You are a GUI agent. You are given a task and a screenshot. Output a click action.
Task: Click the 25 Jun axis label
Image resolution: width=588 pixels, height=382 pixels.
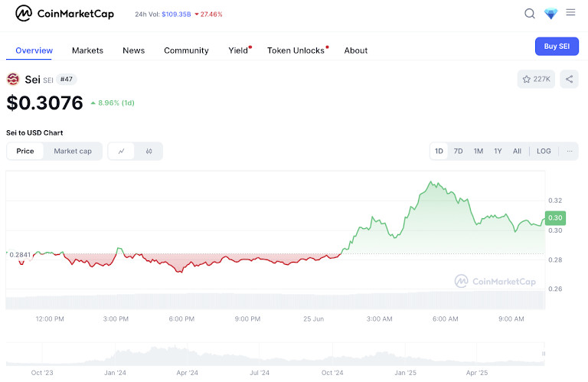pos(313,319)
